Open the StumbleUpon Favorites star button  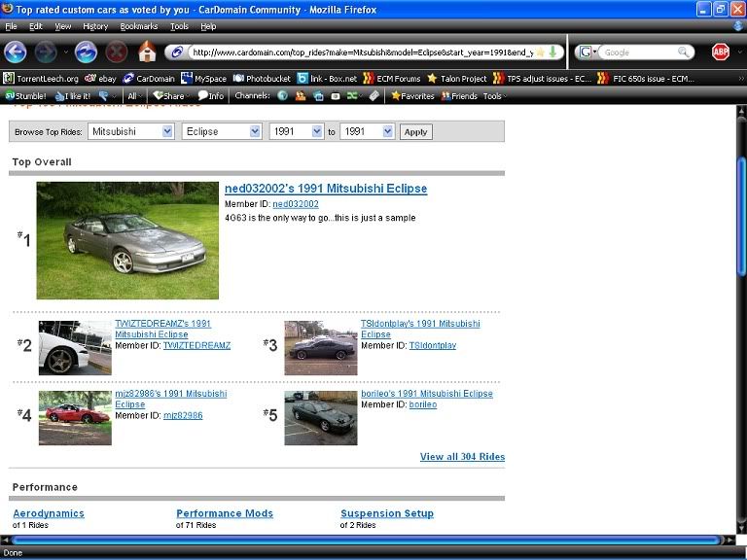[412, 96]
